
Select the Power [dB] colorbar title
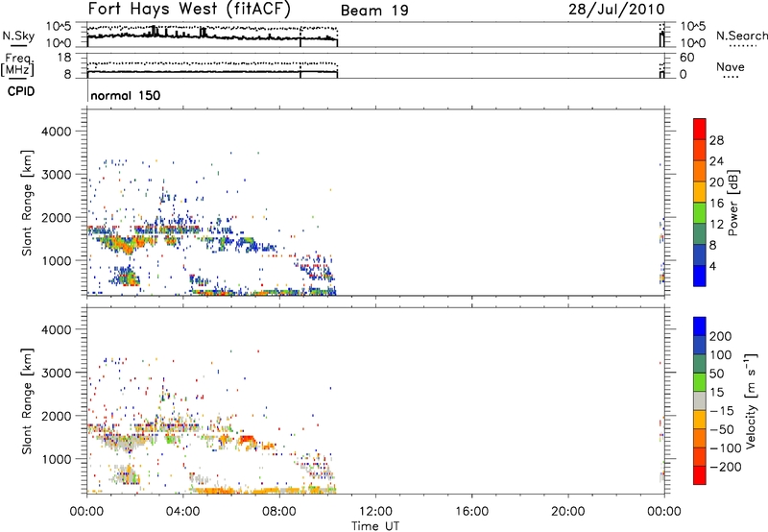coord(732,203)
